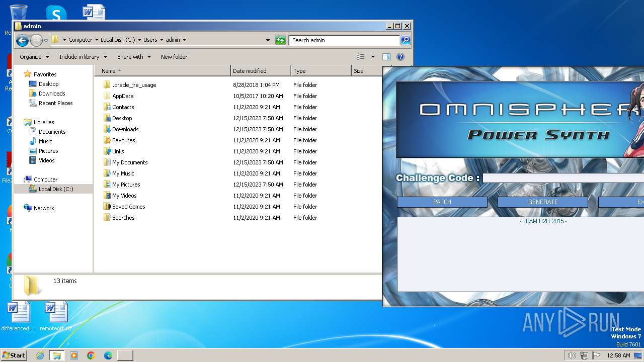This screenshot has height=362, width=644.
Task: Select the Contacts folder
Action: point(119,107)
